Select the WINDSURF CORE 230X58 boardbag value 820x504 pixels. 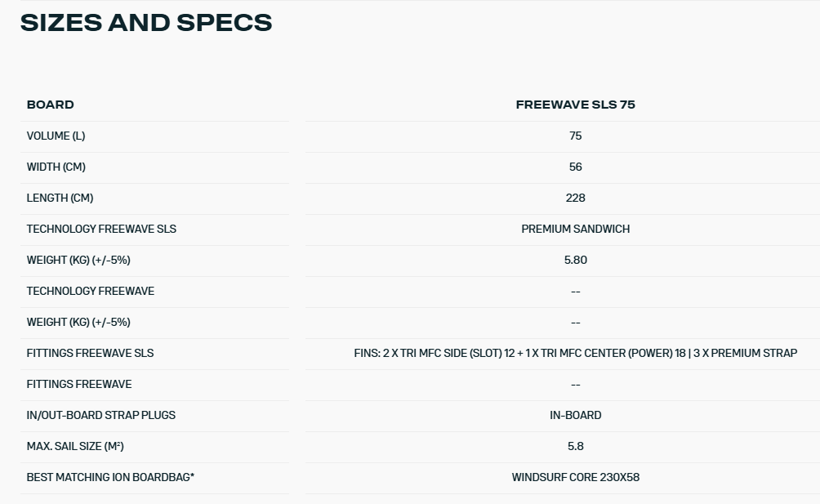click(575, 477)
